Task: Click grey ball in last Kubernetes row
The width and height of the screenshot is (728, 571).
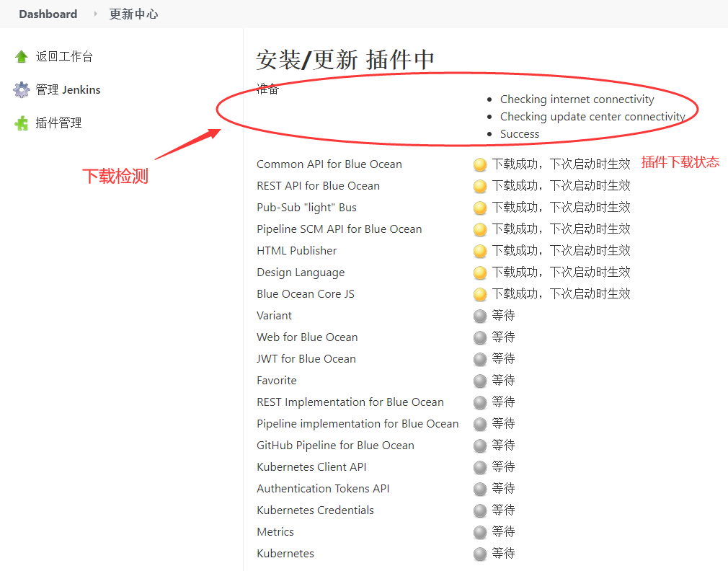Action: (x=480, y=554)
